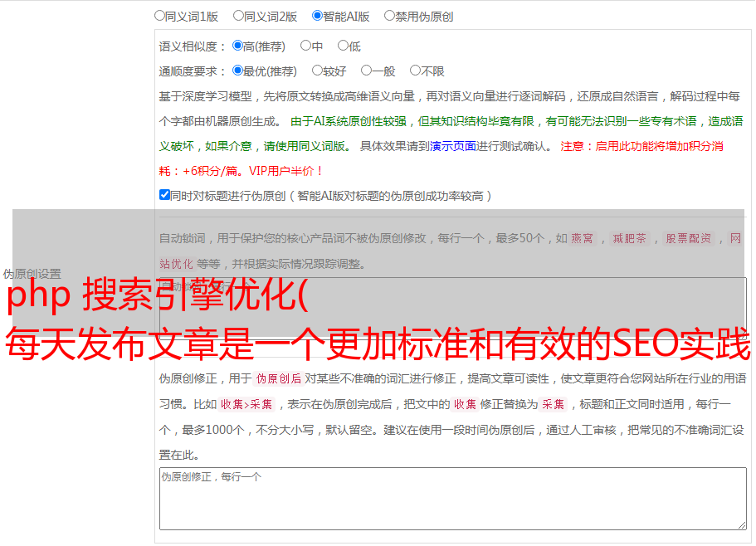Set 语义相似度 to 中
756x546 pixels.
[x=305, y=46]
